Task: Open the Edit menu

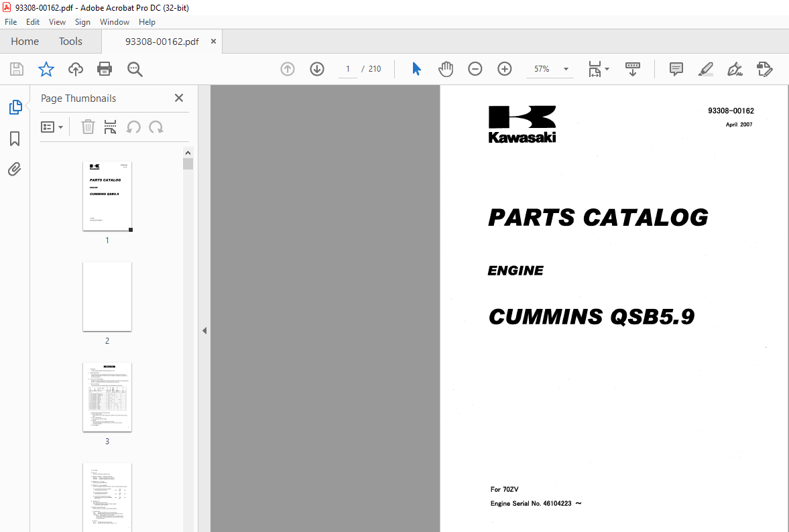Action: [33, 22]
